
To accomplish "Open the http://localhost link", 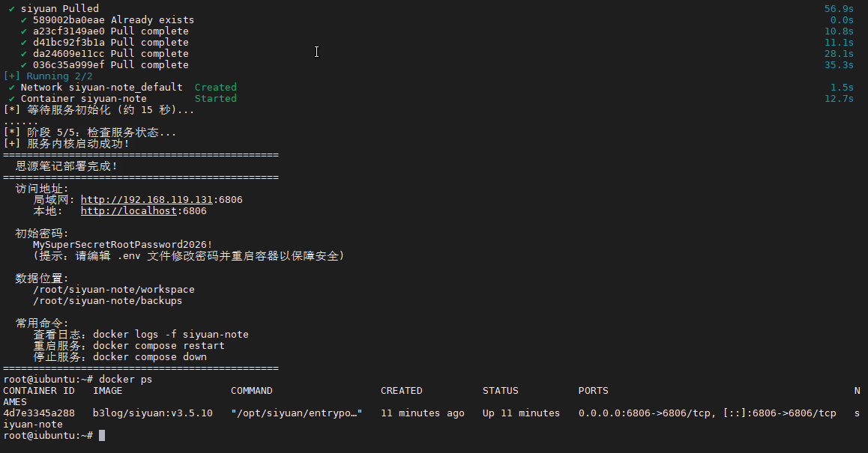I will point(128,210).
